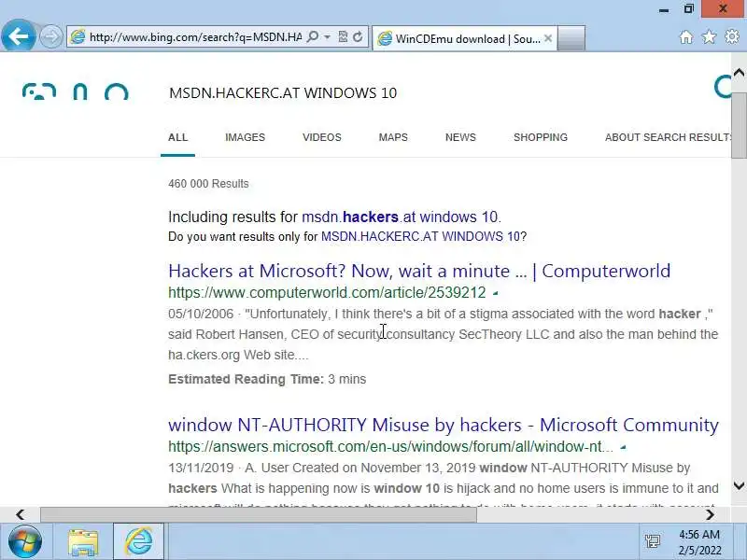Click the browser Forward arrow button

(50, 36)
